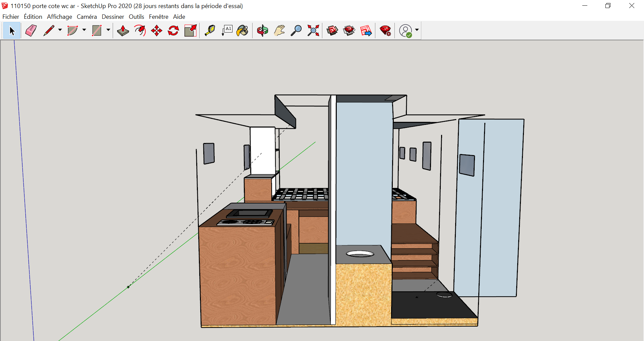
Task: Open the Extension Manager ruby icon
Action: pyautogui.click(x=385, y=31)
